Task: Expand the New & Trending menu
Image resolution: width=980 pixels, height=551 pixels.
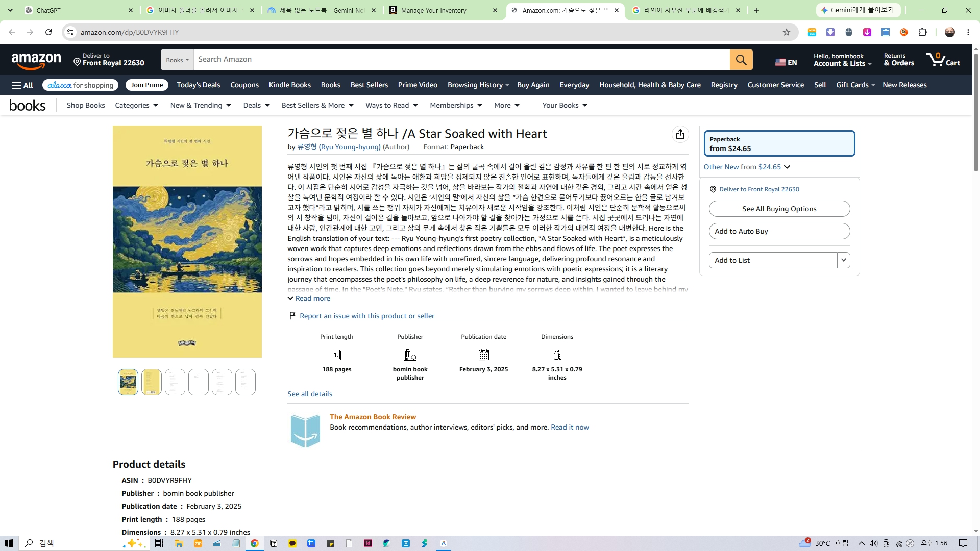Action: 201,106
